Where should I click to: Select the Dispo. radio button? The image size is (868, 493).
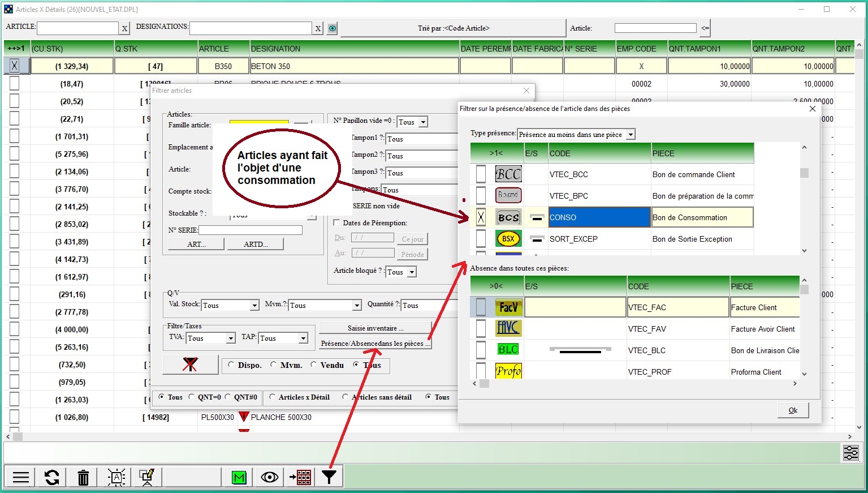pyautogui.click(x=231, y=365)
